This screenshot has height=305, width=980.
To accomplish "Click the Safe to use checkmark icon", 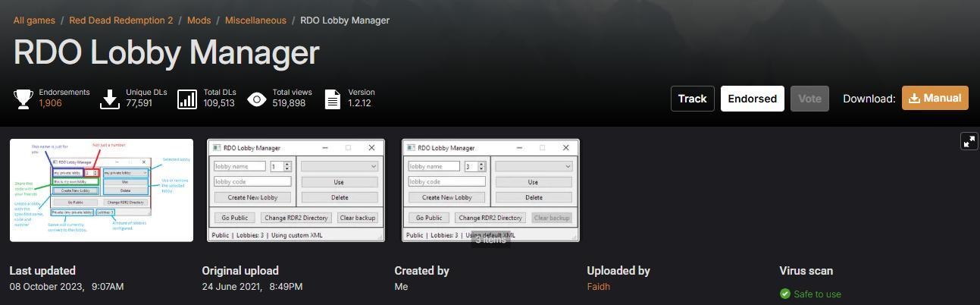I will [784, 294].
